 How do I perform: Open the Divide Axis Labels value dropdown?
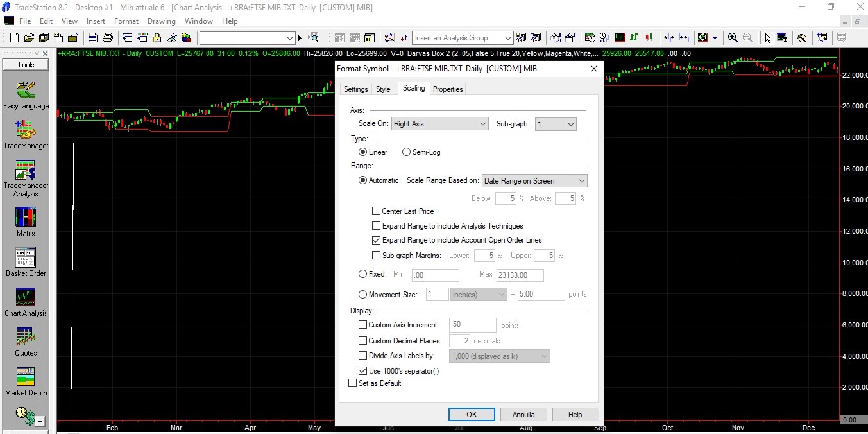point(500,356)
